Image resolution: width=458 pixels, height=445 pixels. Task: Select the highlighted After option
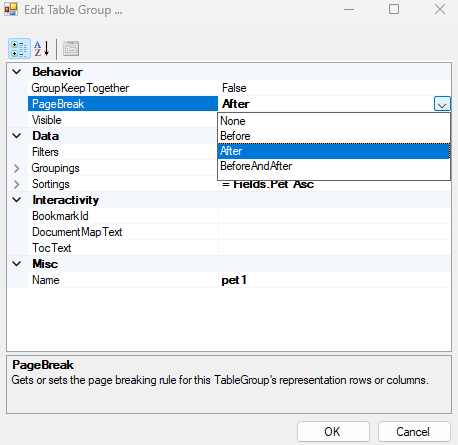pos(334,151)
